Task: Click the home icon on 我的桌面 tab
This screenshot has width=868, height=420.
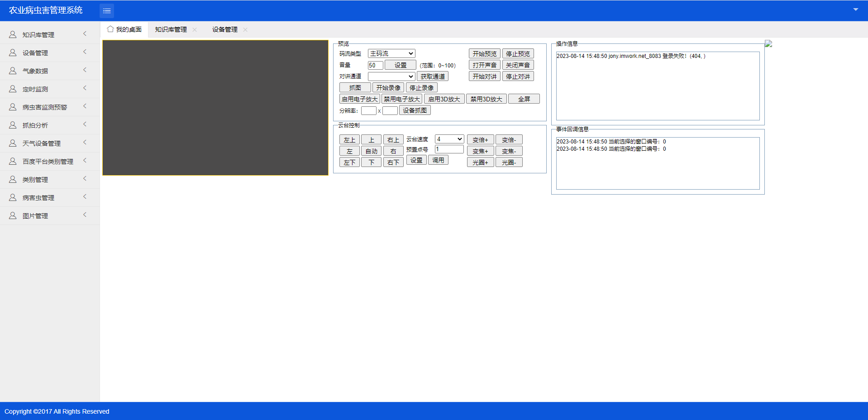Action: tap(110, 29)
